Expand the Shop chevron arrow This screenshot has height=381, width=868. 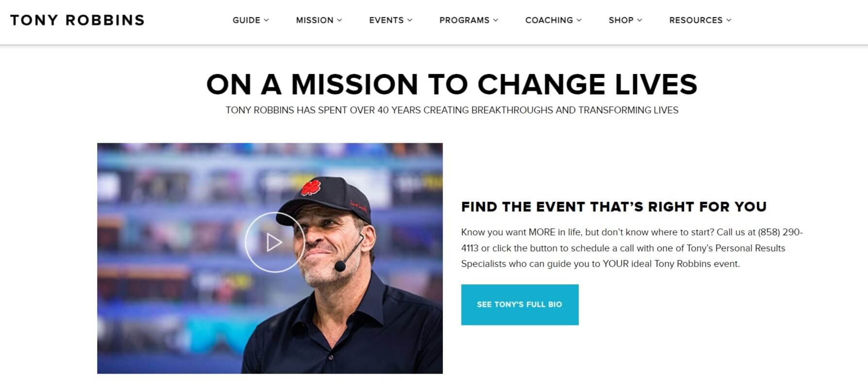(639, 20)
